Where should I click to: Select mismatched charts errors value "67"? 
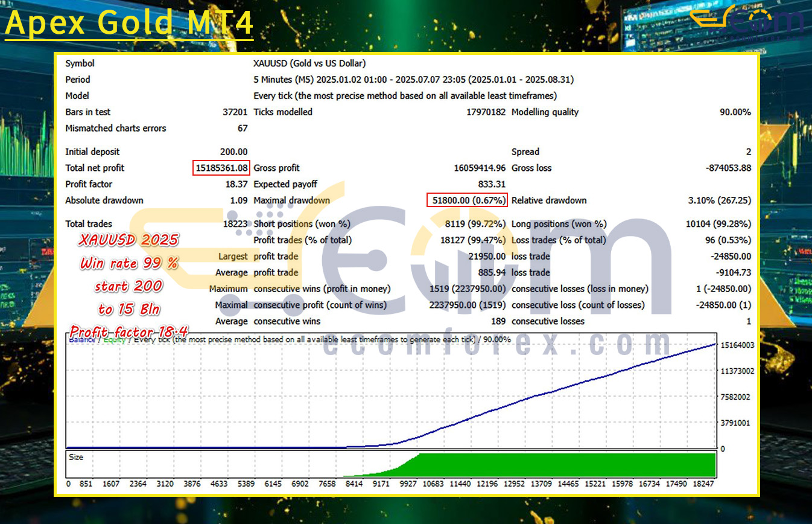[x=243, y=129]
